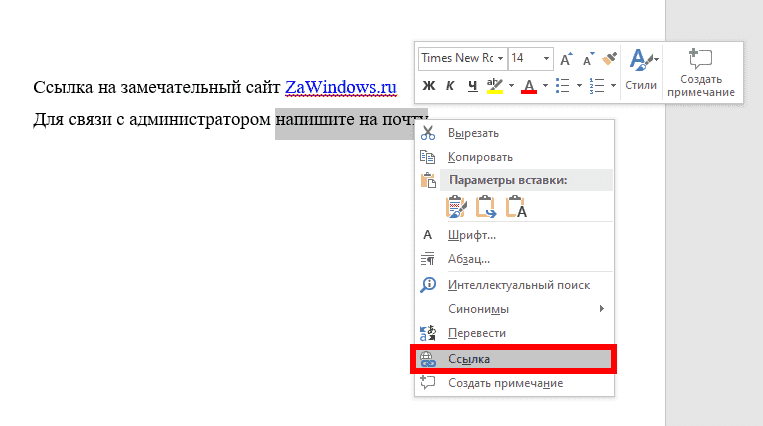
Task: Paste keeping source formatting icon
Action: 456,206
